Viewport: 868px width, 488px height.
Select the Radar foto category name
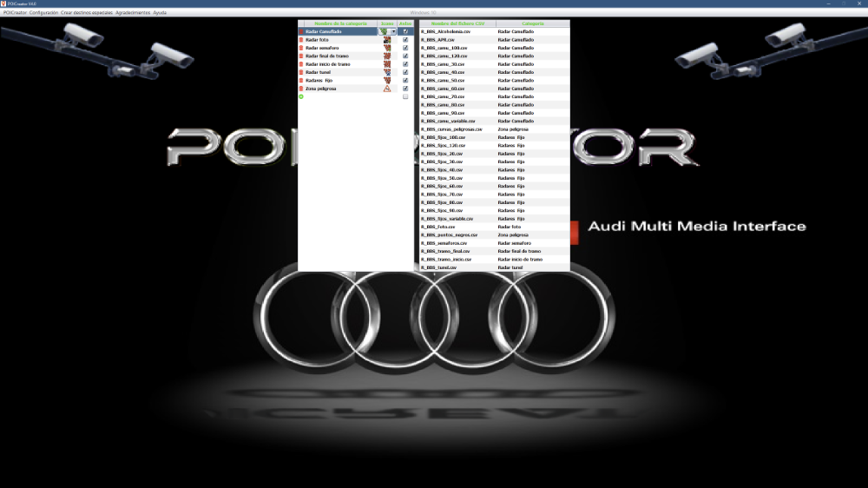[317, 40]
